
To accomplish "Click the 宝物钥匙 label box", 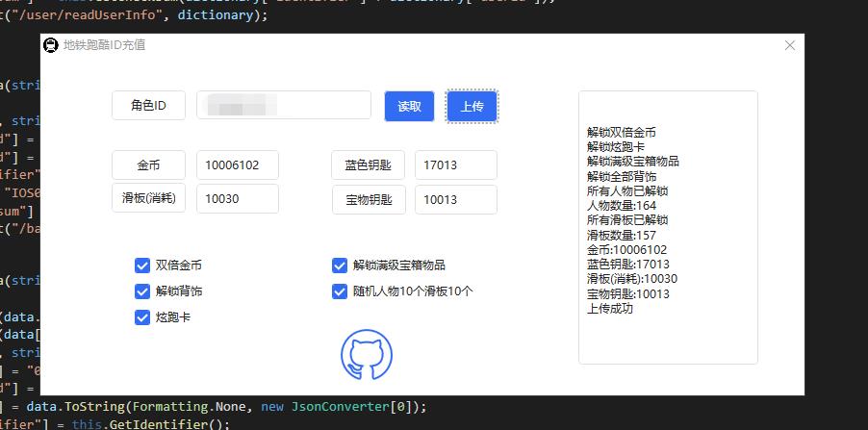I will coord(369,200).
